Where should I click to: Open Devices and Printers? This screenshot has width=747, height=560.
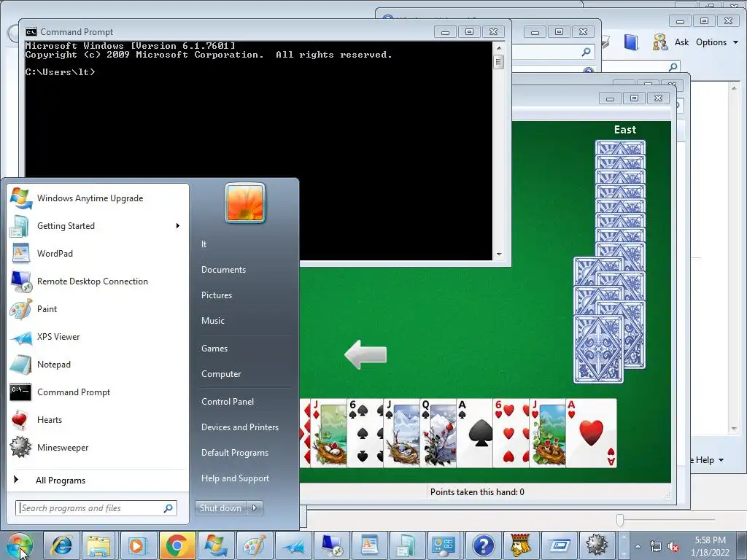pos(239,427)
